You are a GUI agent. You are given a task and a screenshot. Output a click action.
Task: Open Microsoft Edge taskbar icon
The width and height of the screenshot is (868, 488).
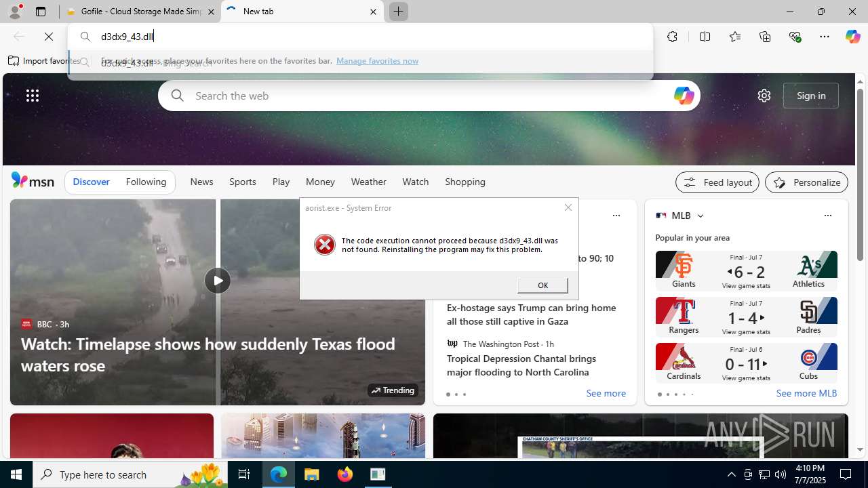pyautogui.click(x=279, y=474)
